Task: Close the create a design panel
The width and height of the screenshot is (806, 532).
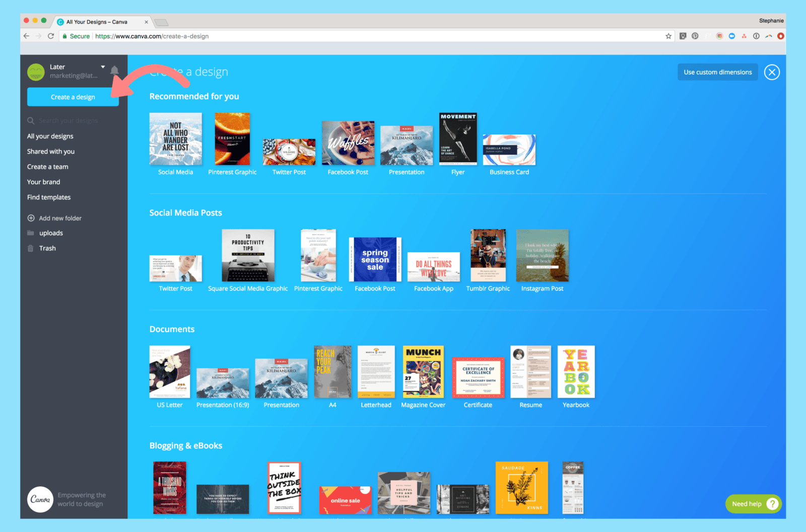Action: 771,72
